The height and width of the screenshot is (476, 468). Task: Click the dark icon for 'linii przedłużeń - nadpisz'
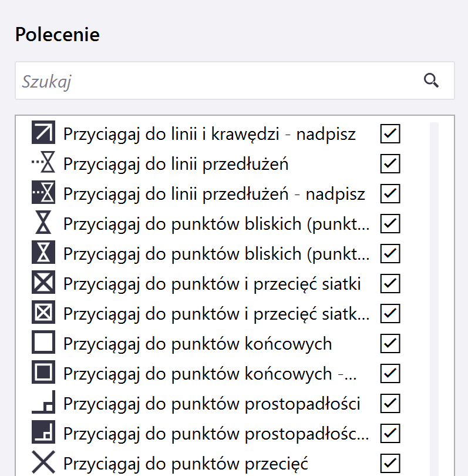[x=43, y=194]
